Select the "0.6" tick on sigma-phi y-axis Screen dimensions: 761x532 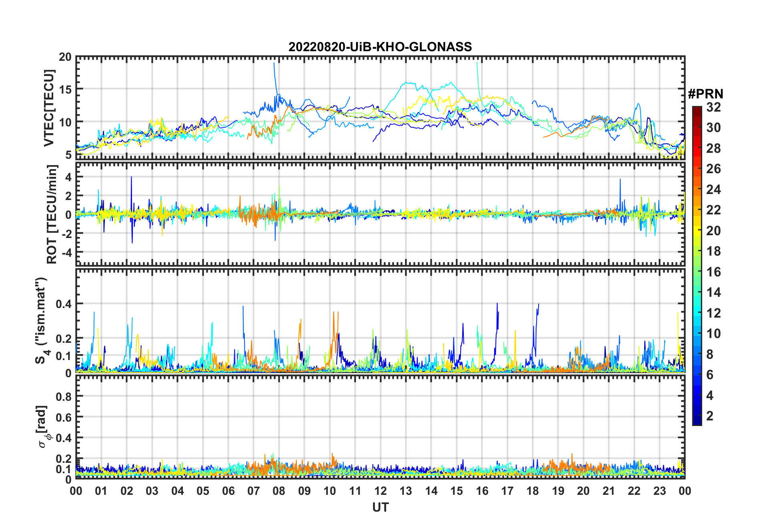click(64, 417)
